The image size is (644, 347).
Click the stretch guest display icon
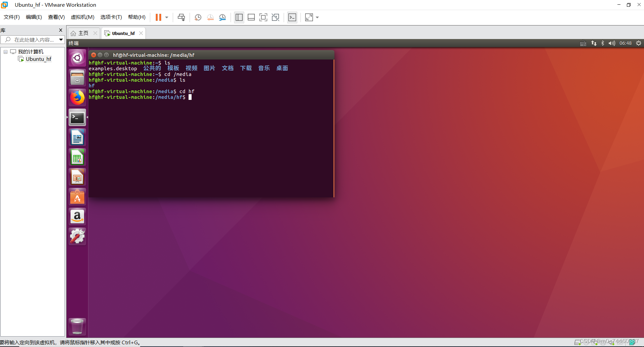click(309, 17)
